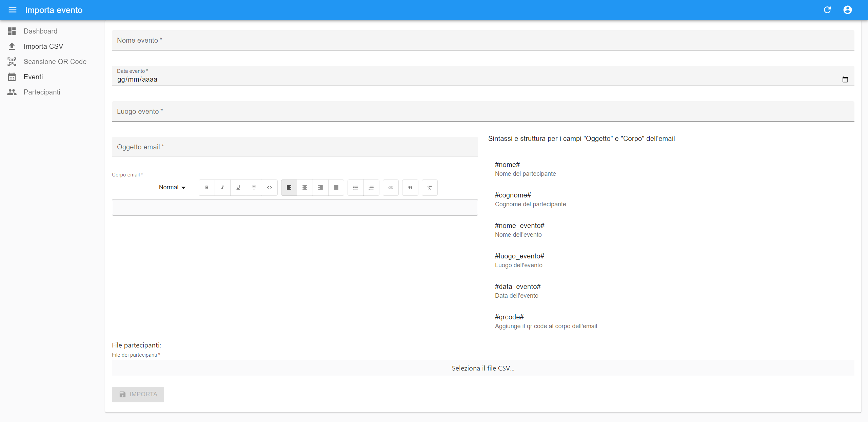Screen dimensions: 868x422
Task: Justify email body text
Action: 336,188
